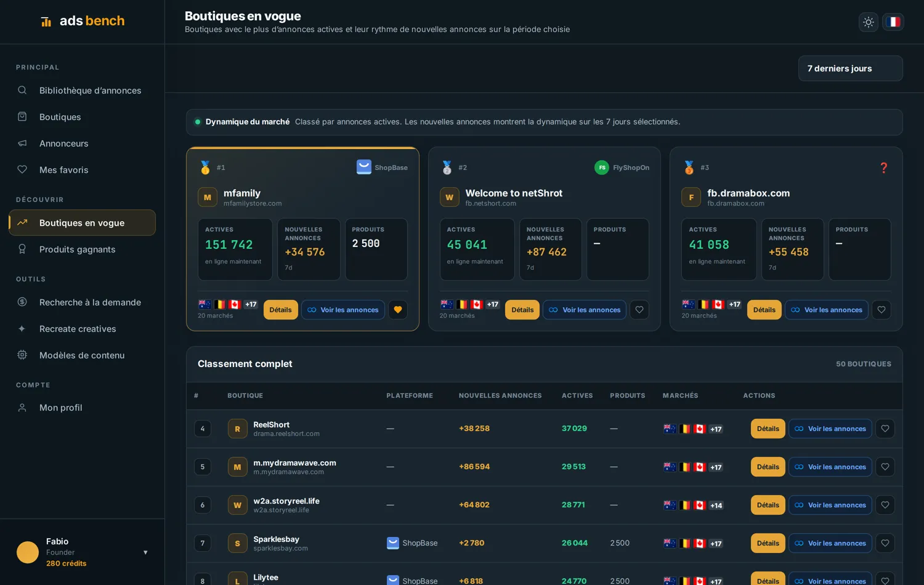This screenshot has width=924, height=585.
Task: Click the M avatar on mfamily card
Action: point(208,198)
